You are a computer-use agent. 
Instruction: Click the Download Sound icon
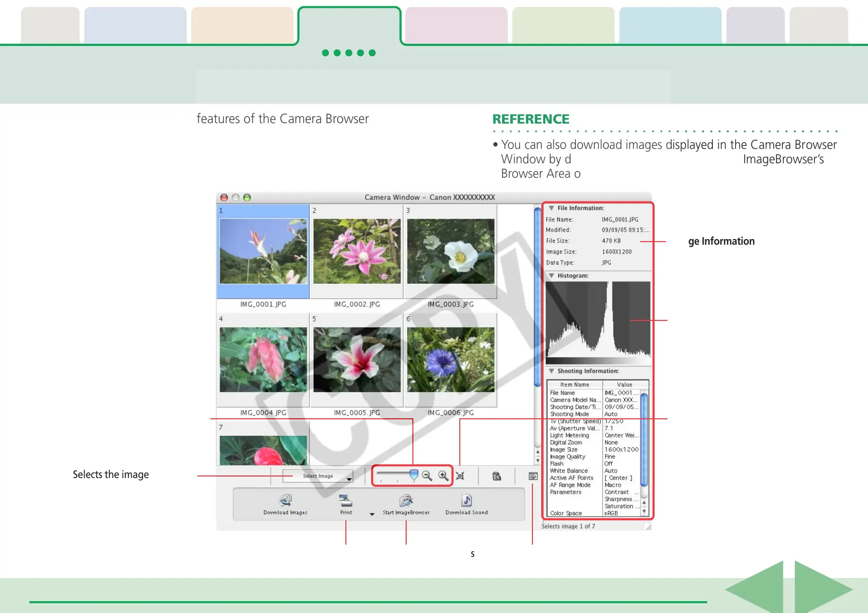pyautogui.click(x=466, y=501)
